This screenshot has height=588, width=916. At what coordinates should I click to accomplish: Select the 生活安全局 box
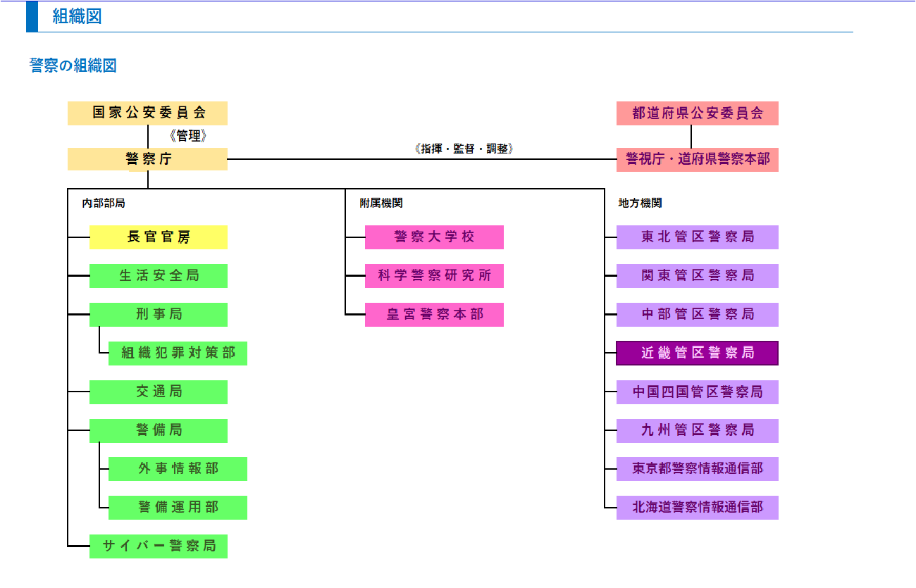[x=159, y=276]
